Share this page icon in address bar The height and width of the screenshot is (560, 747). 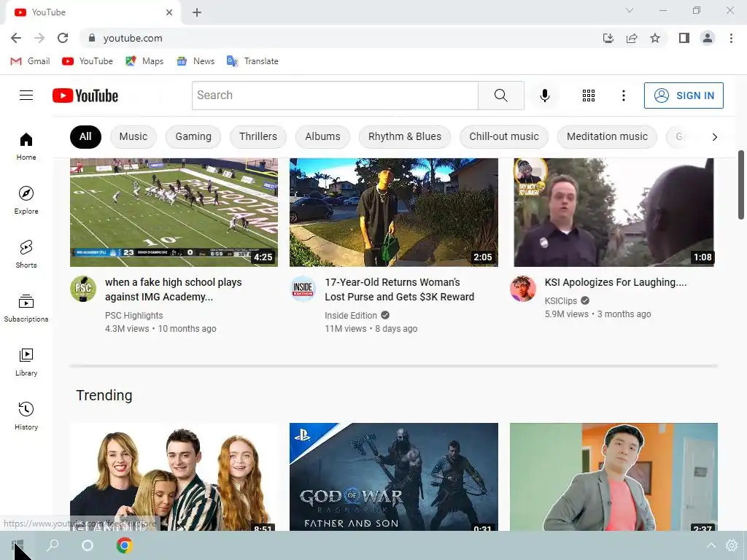632,38
